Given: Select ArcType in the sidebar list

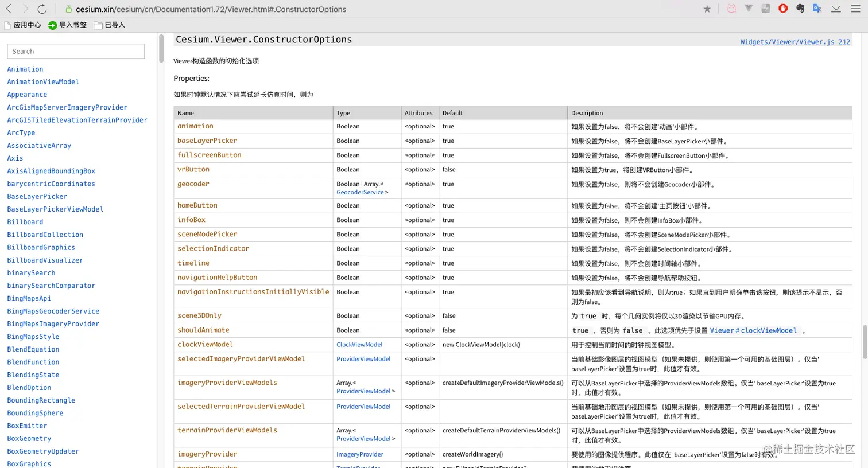Looking at the screenshot, I should click(21, 132).
